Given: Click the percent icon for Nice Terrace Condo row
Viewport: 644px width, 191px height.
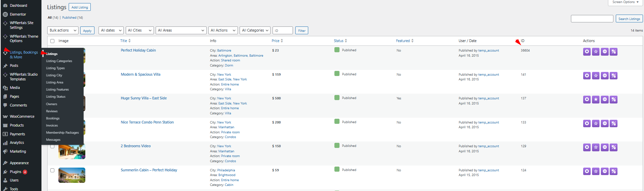Looking at the screenshot, I should tap(613, 123).
